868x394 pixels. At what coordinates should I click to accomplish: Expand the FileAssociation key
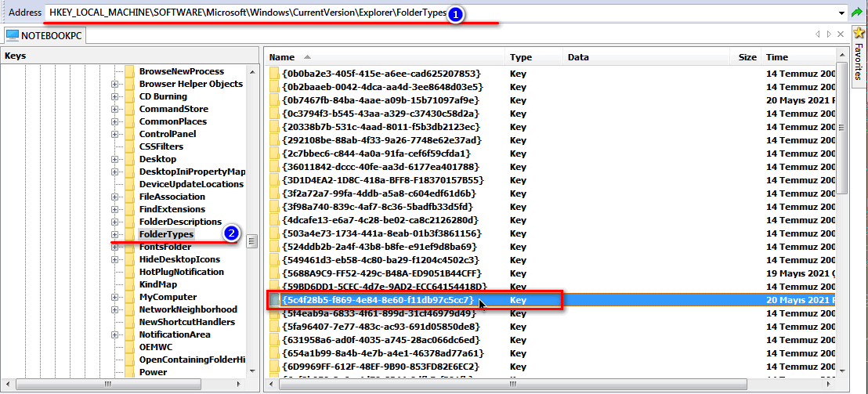[x=114, y=197]
